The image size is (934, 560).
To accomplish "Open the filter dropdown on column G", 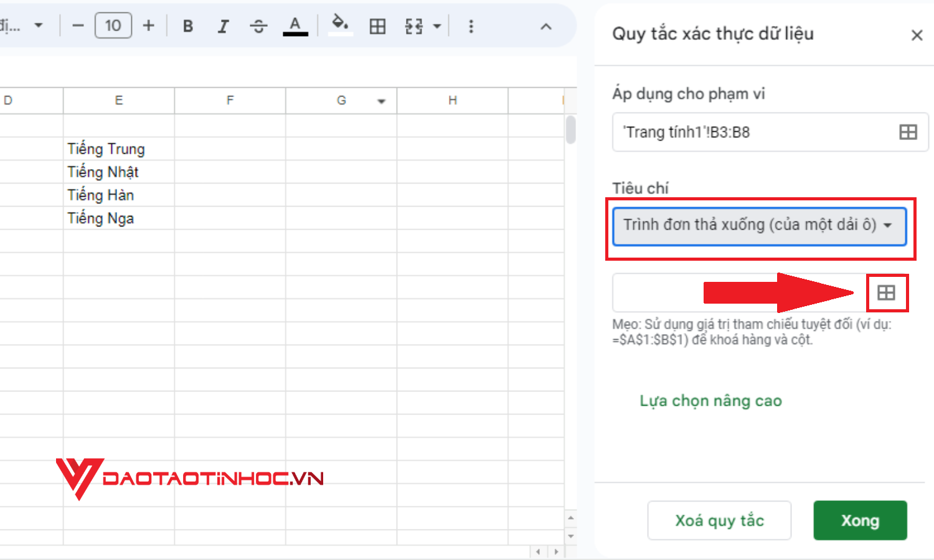I will click(381, 100).
